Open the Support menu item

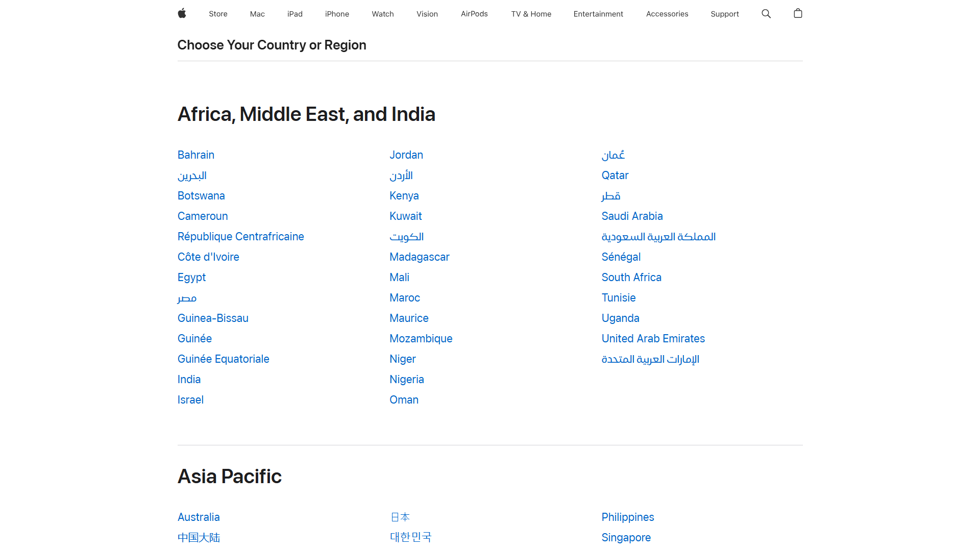pos(725,14)
